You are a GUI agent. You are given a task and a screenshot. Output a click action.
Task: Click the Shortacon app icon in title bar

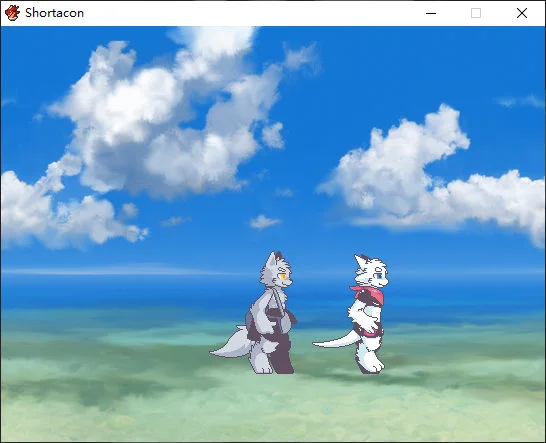coord(12,13)
